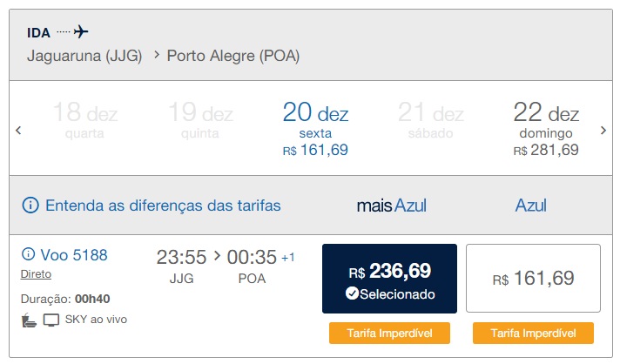Select the maisAzul fare of R$ 236,69

point(389,279)
